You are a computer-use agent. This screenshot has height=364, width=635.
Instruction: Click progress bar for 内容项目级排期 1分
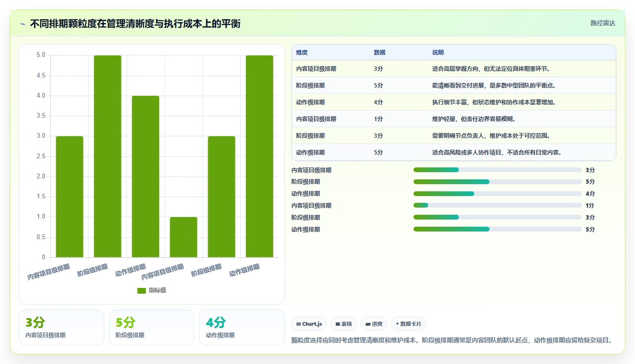coord(498,206)
